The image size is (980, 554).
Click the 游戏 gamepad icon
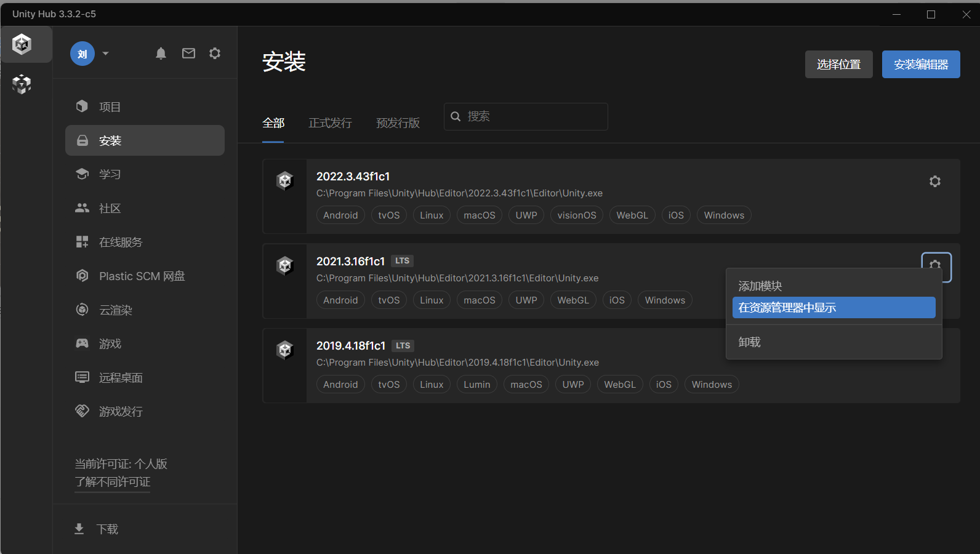[82, 343]
